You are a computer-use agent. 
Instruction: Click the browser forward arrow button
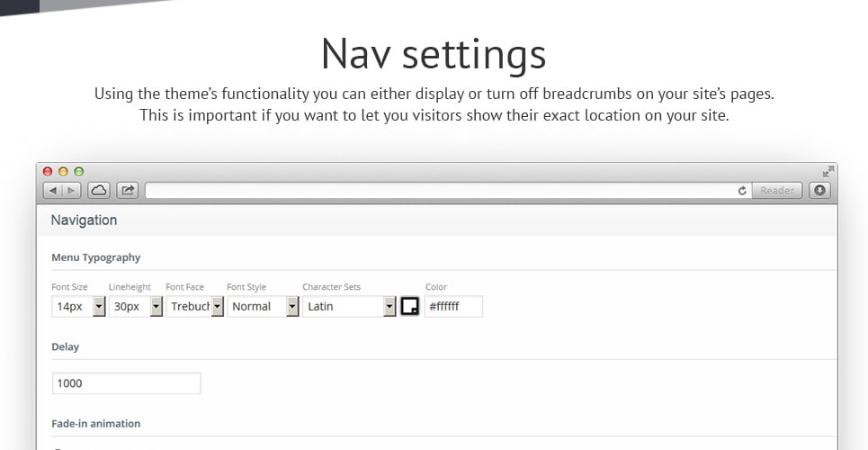(71, 191)
